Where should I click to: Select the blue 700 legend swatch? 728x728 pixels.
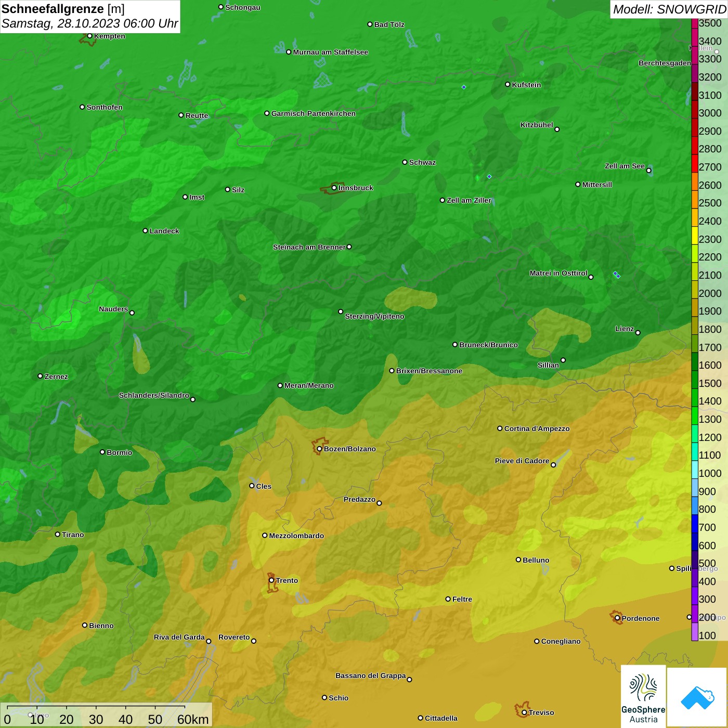[x=695, y=524]
